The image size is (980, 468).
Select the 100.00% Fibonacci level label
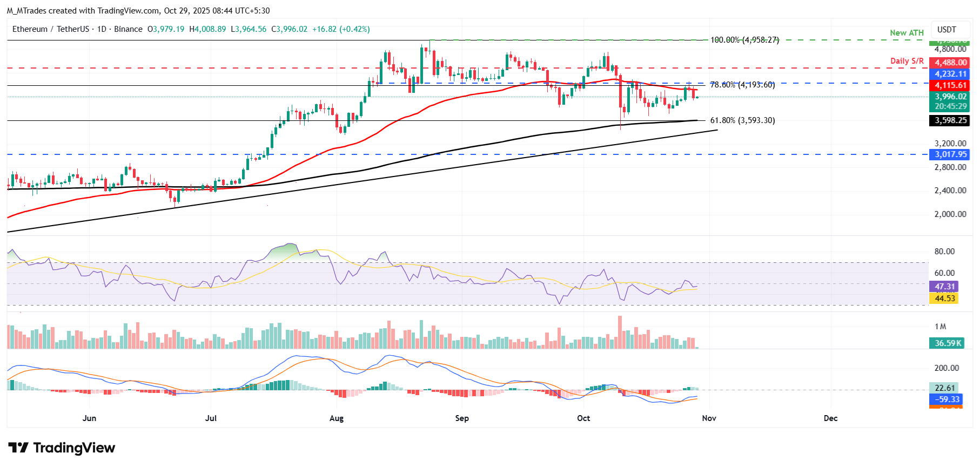tap(744, 40)
